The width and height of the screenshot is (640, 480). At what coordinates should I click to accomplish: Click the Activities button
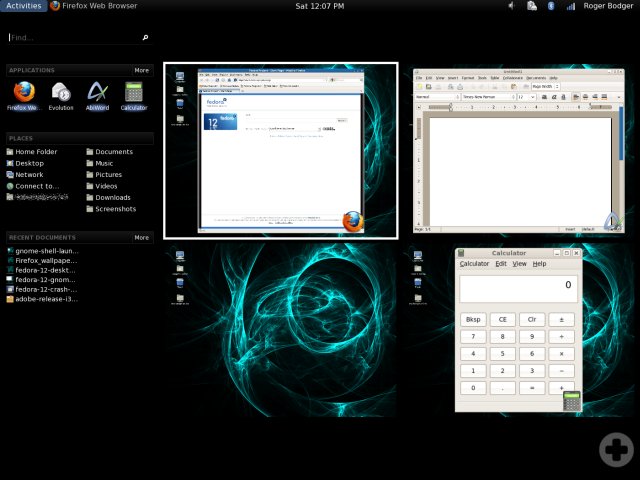23,6
